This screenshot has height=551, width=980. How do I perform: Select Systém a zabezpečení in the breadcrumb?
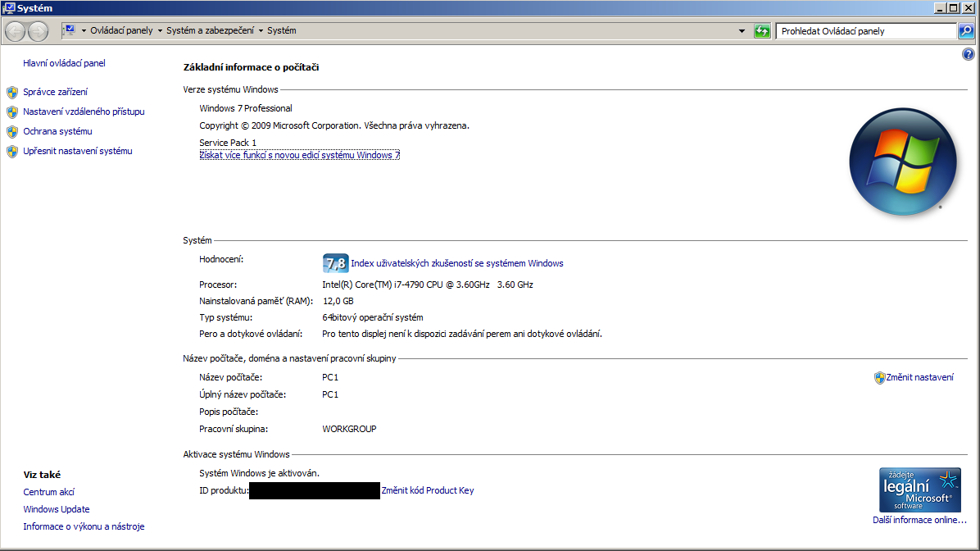pyautogui.click(x=210, y=30)
